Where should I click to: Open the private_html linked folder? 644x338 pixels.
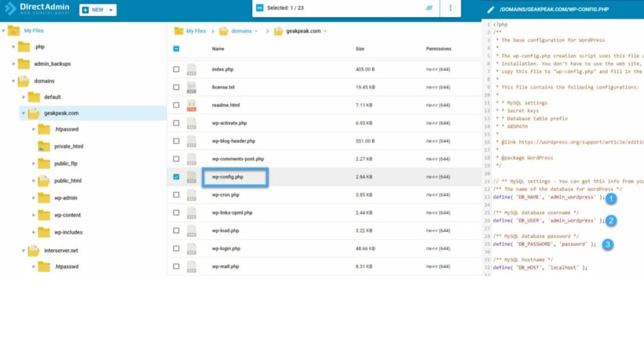[x=69, y=146]
